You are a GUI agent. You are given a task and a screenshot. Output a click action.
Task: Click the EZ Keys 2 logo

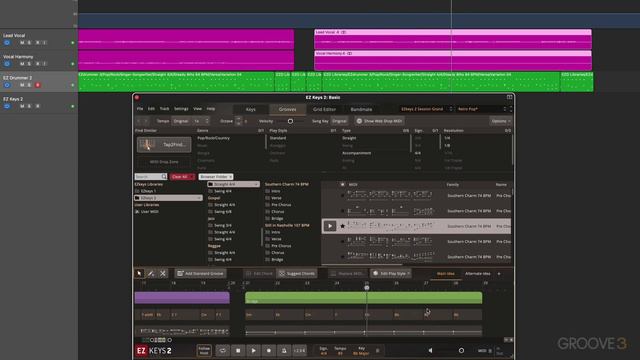point(153,350)
